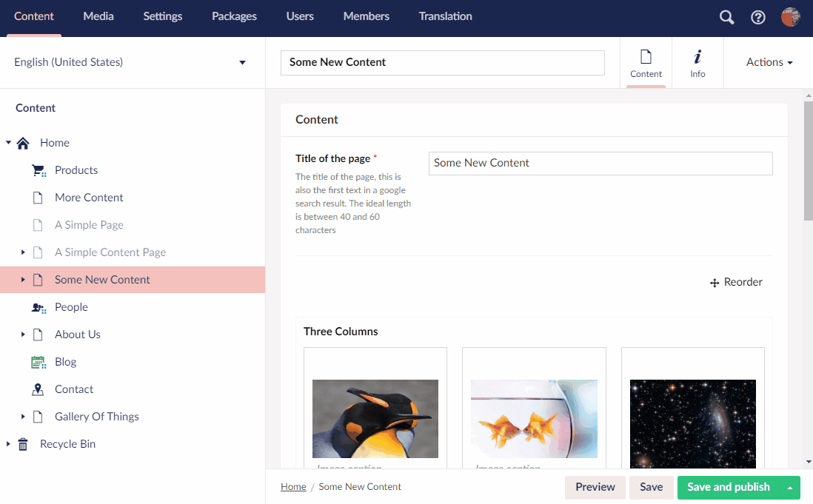Image resolution: width=813 pixels, height=504 pixels.
Task: Click the About Us document icon
Action: click(38, 335)
